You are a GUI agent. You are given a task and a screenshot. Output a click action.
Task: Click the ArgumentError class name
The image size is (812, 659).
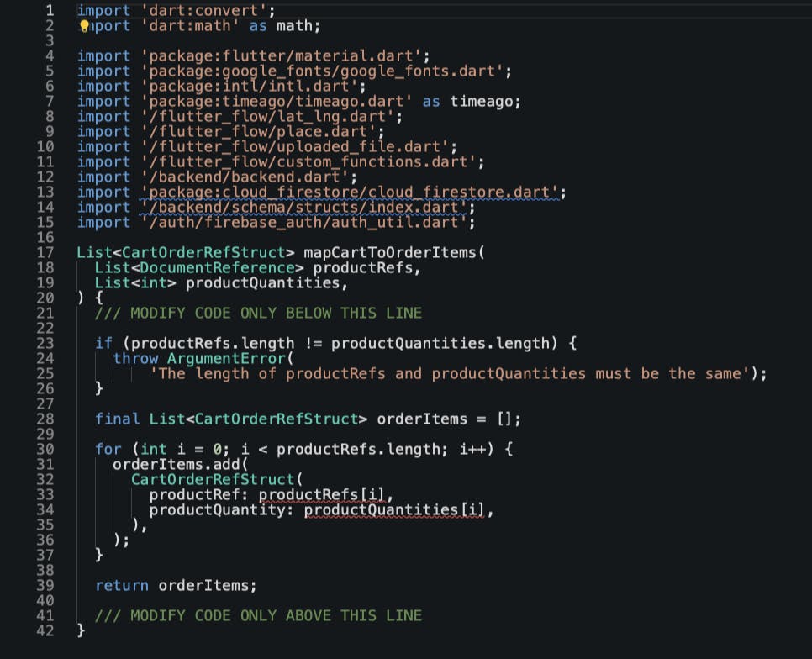coord(226,359)
